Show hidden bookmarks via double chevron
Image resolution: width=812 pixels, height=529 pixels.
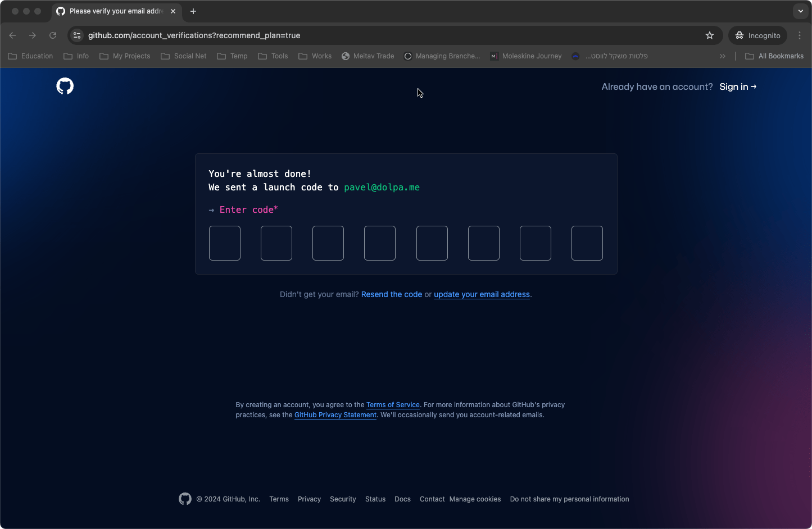click(x=723, y=56)
